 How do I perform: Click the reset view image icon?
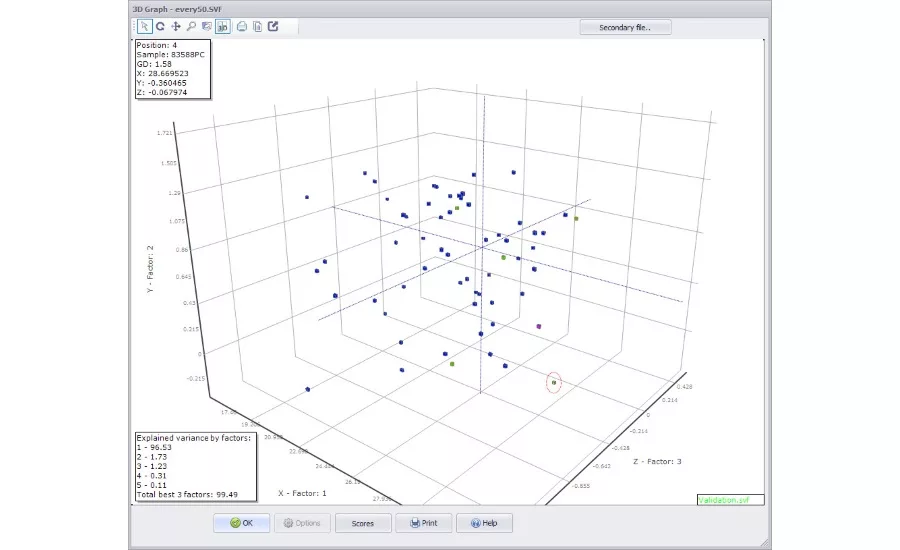tap(207, 26)
